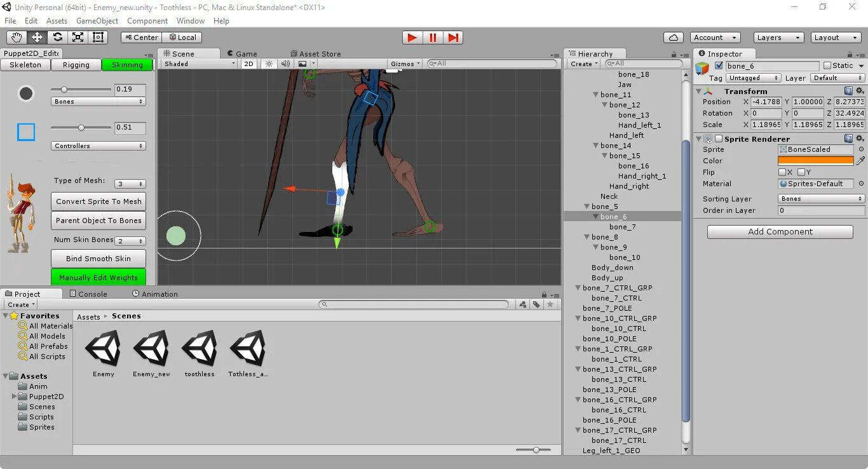Switch to the Rigging button tab

point(76,65)
